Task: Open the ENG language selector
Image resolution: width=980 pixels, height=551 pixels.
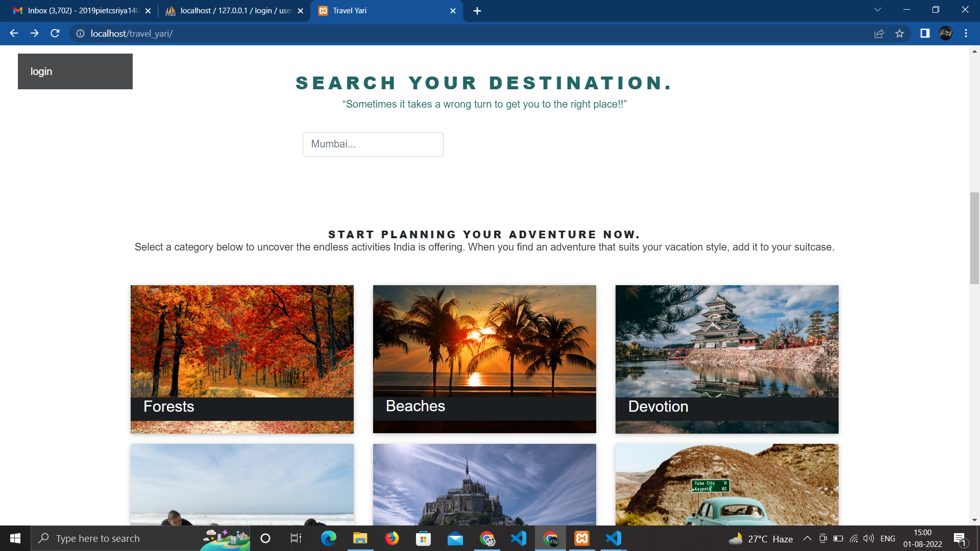Action: (x=889, y=538)
